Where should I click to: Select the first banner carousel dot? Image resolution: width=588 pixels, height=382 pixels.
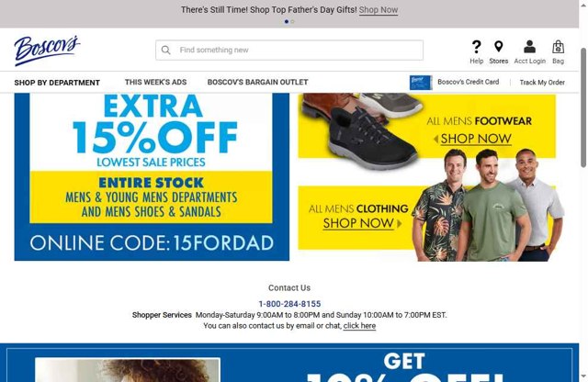[x=287, y=22]
